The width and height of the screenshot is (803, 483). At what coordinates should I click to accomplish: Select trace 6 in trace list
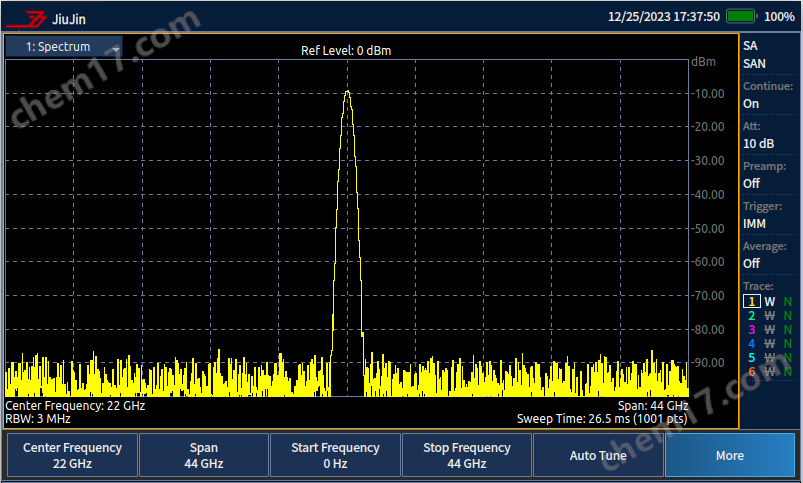click(x=750, y=371)
